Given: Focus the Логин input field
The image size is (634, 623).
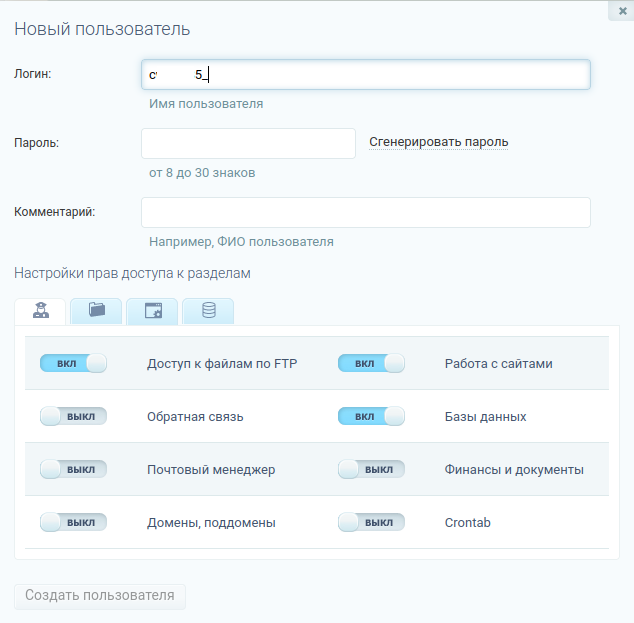Looking at the screenshot, I should (x=366, y=75).
